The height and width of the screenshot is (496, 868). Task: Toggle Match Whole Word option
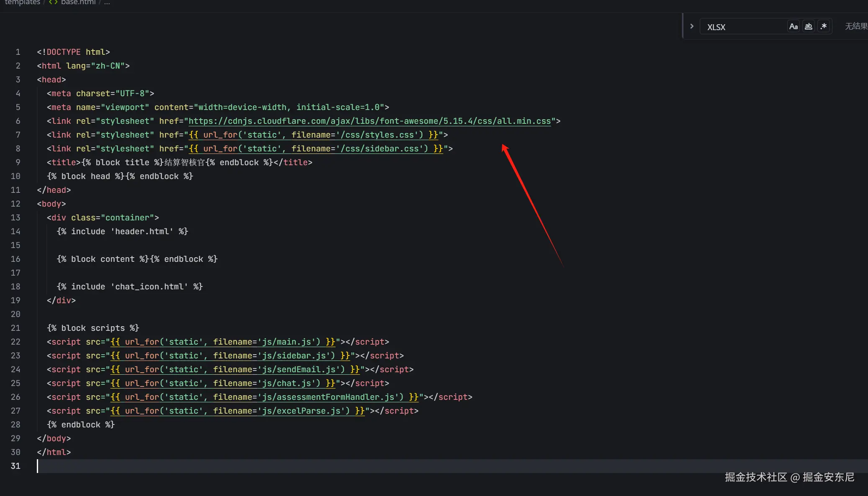coord(809,26)
